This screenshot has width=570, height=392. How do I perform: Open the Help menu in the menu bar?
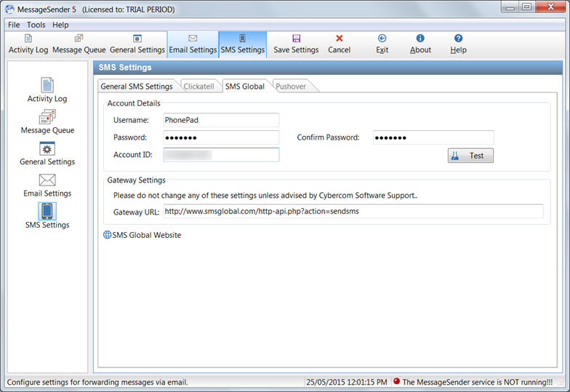click(60, 25)
